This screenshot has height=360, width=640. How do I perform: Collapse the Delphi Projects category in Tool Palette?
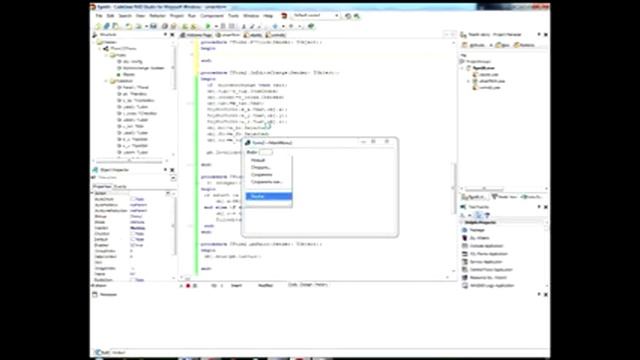click(462, 222)
